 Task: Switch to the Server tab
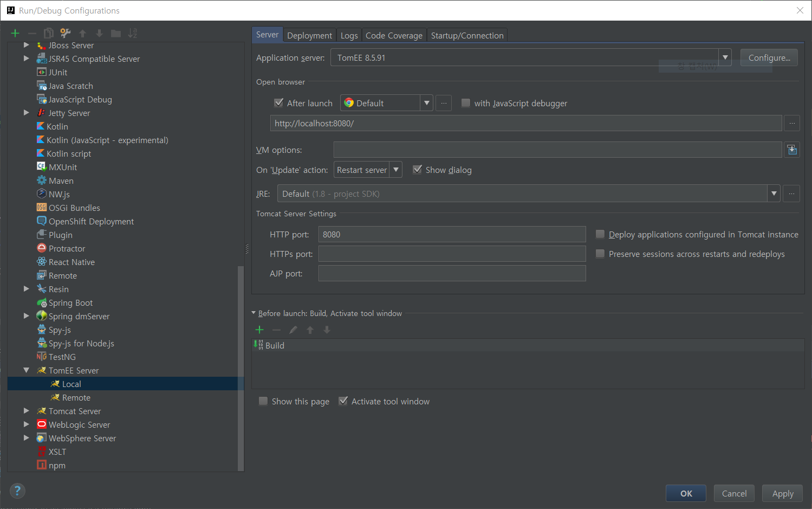pyautogui.click(x=267, y=35)
